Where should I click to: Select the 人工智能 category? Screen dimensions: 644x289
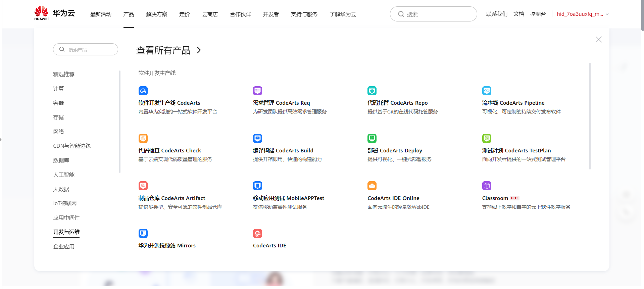[64, 175]
